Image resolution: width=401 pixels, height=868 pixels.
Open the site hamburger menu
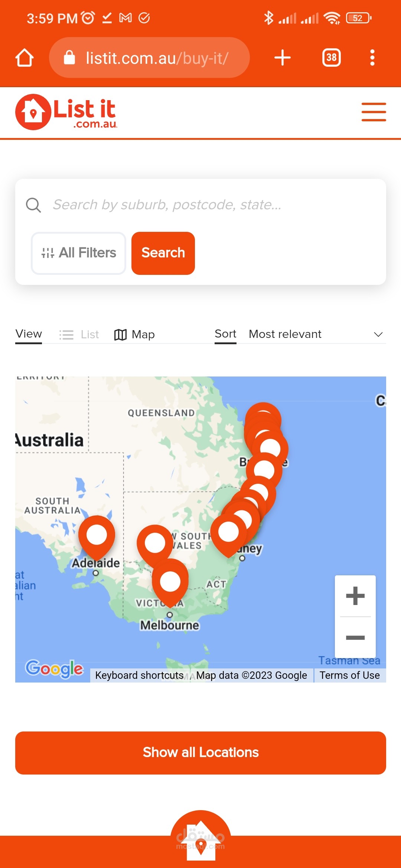tap(374, 112)
